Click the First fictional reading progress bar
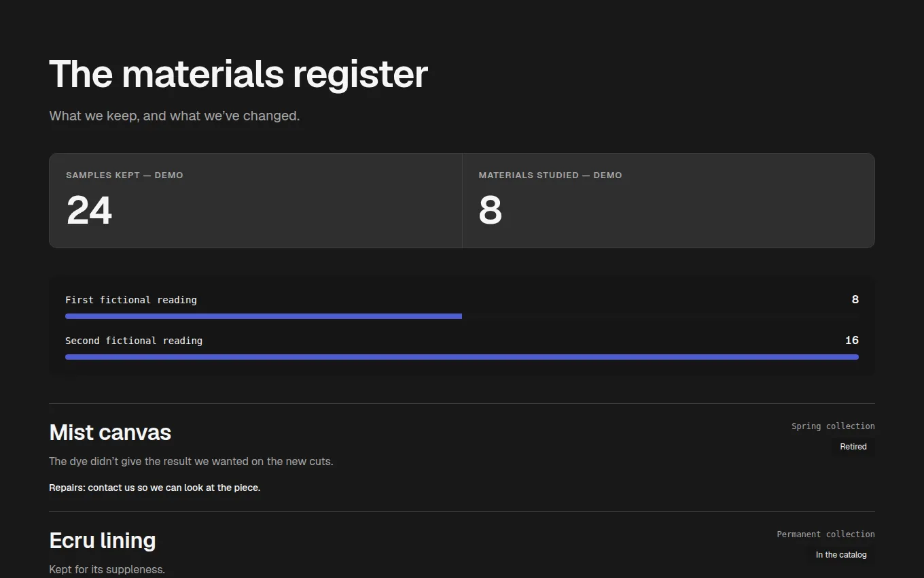 (x=462, y=316)
